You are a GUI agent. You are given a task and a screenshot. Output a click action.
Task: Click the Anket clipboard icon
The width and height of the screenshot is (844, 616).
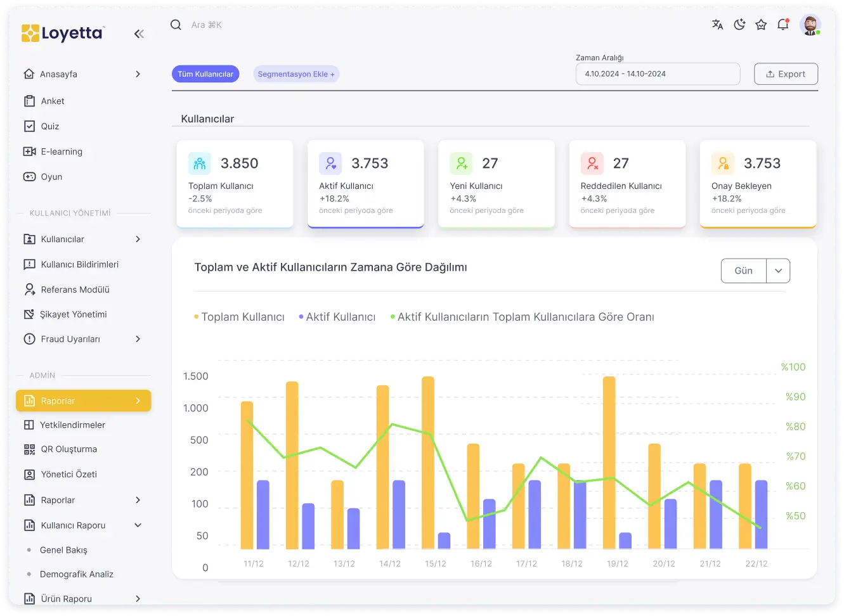coord(29,101)
